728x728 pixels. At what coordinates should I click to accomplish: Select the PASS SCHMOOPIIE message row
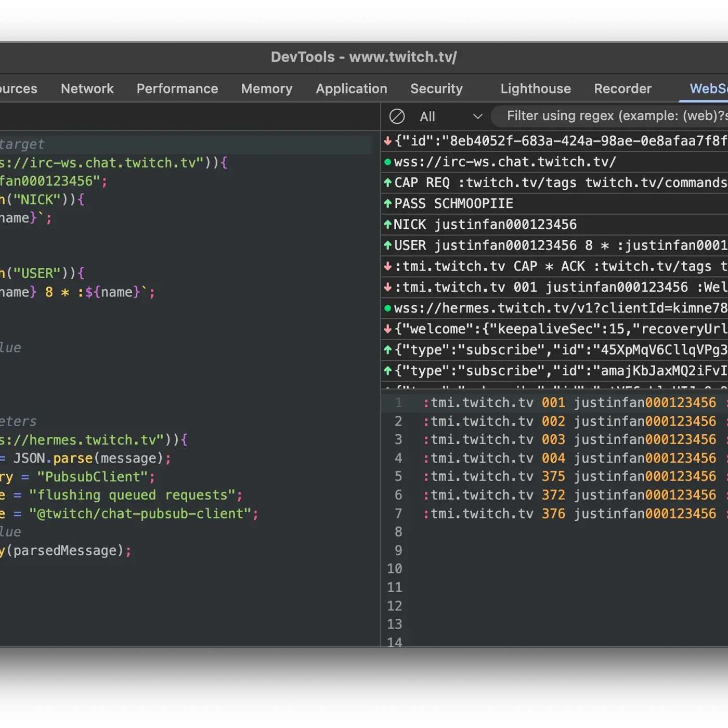554,204
